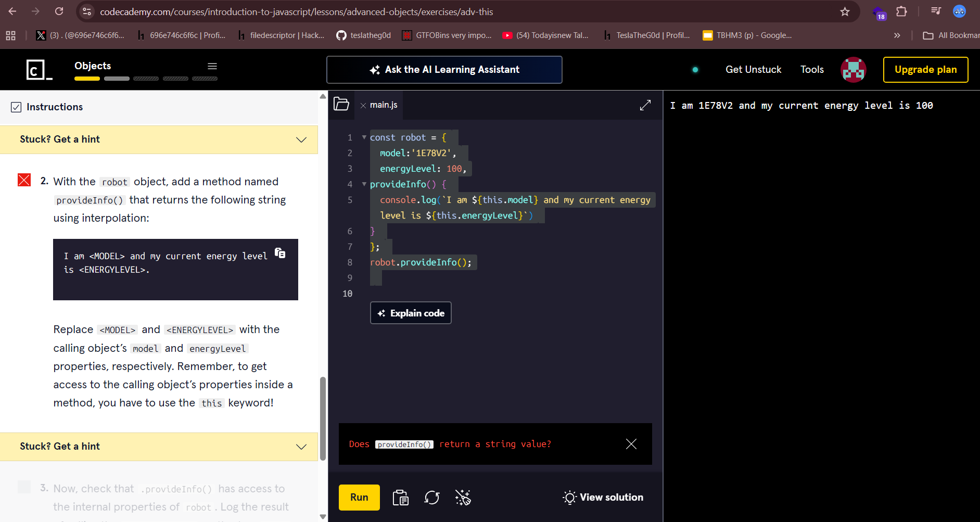Click the lesson progress bar under Objects
Screen dimensions: 980x522
click(146, 79)
